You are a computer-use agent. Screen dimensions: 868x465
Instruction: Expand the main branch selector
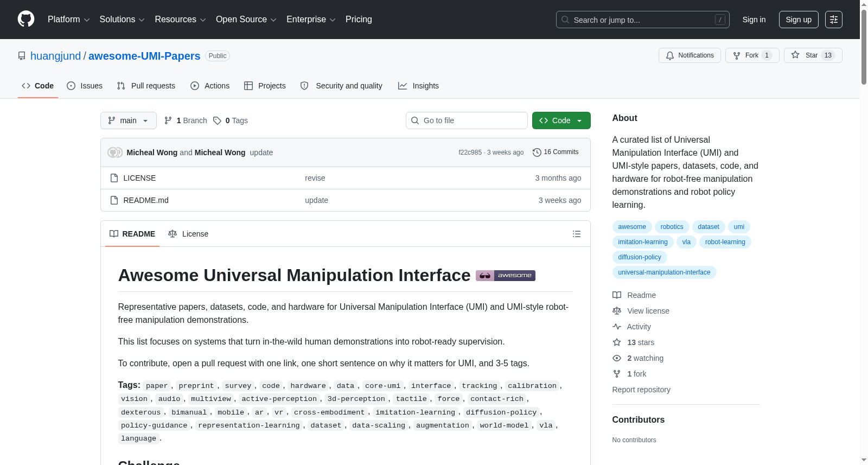coord(129,120)
